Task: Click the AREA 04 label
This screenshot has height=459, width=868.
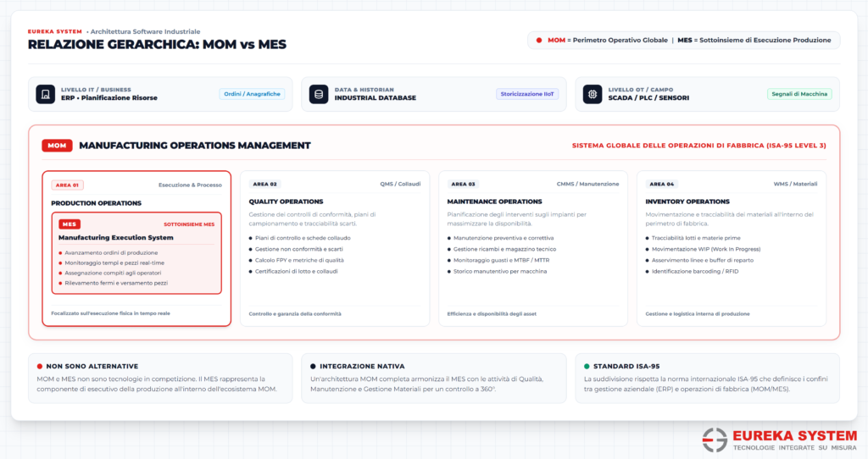Action: coord(661,184)
